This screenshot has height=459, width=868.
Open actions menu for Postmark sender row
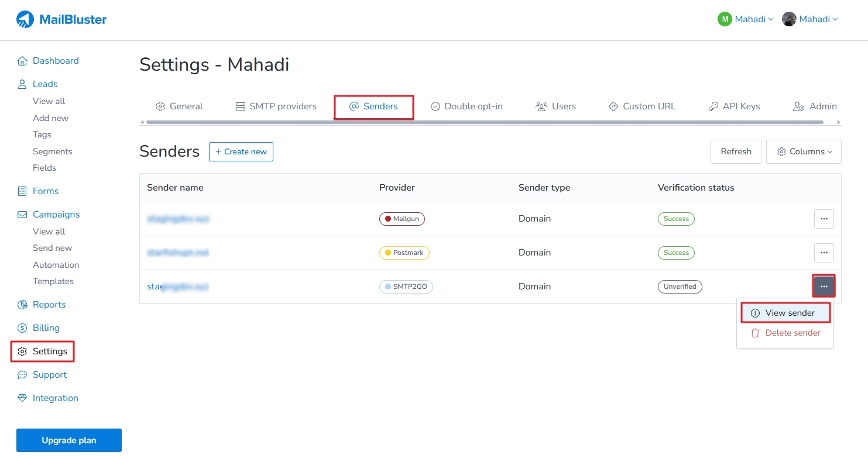click(x=824, y=253)
